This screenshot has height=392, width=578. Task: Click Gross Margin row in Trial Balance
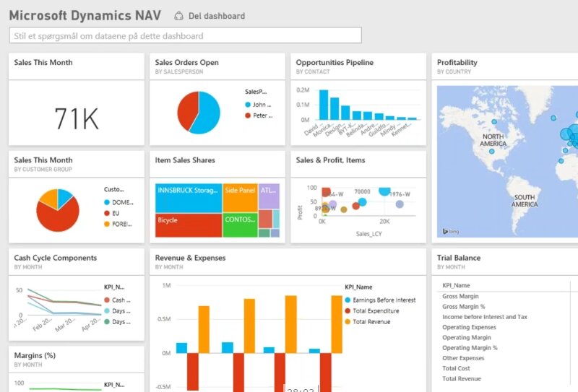461,296
